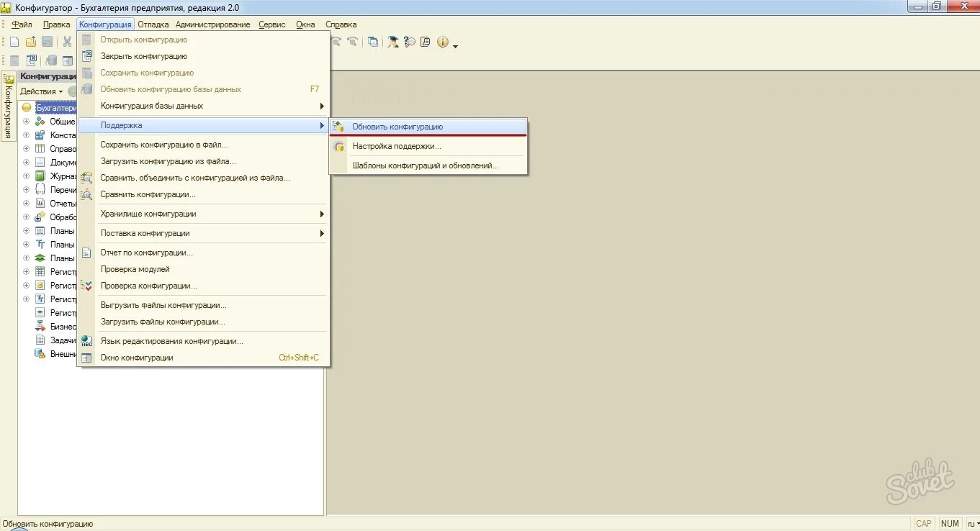Select Сравнить, объединить с конфигурацией из файла...
Image resolution: width=980 pixels, height=531 pixels.
(203, 178)
